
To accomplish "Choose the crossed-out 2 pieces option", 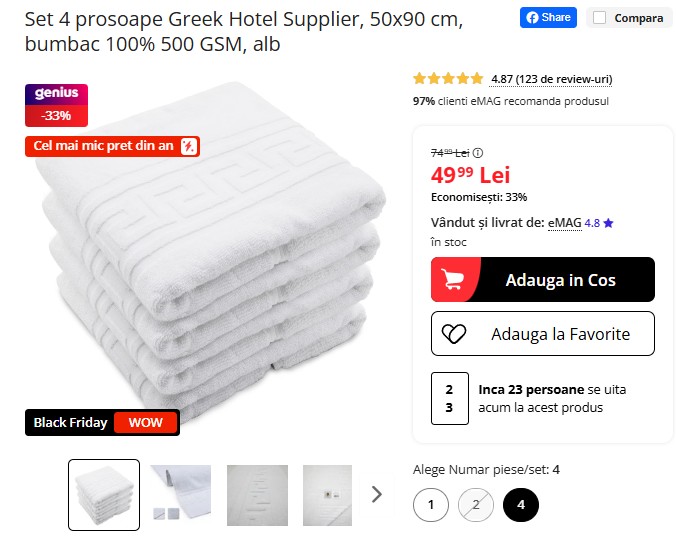I will point(476,504).
